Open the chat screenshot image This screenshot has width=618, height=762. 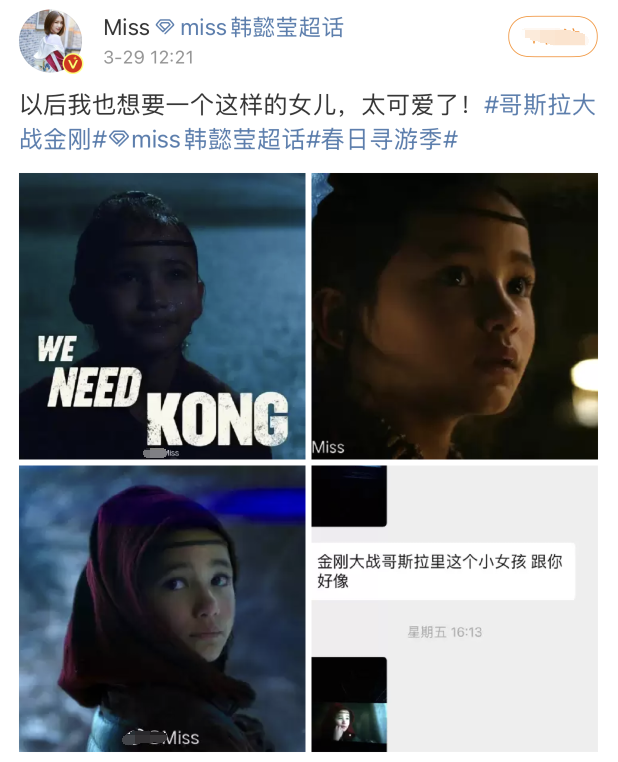(x=455, y=608)
